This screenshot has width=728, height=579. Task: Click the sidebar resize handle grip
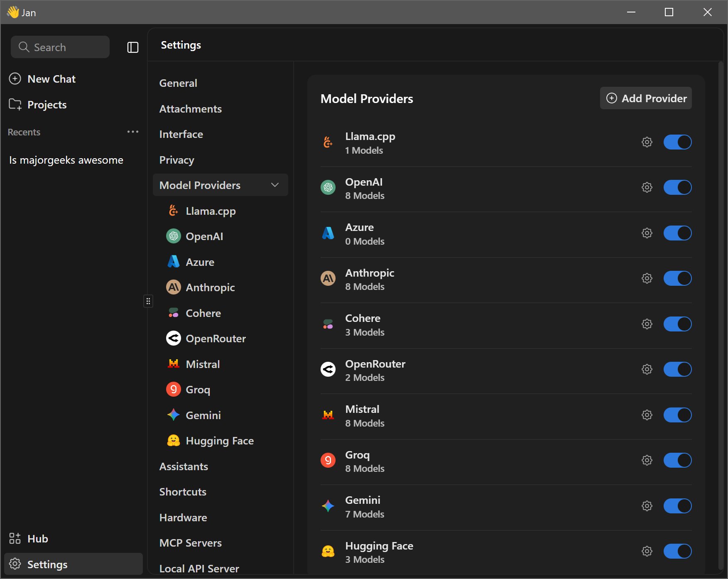(148, 301)
